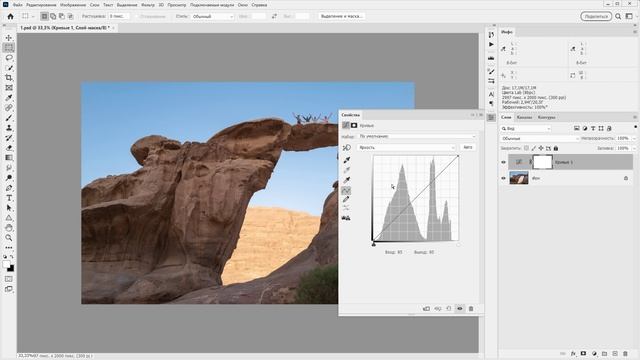Click the Свойства panel tab
The height and width of the screenshot is (360, 640).
tap(351, 115)
